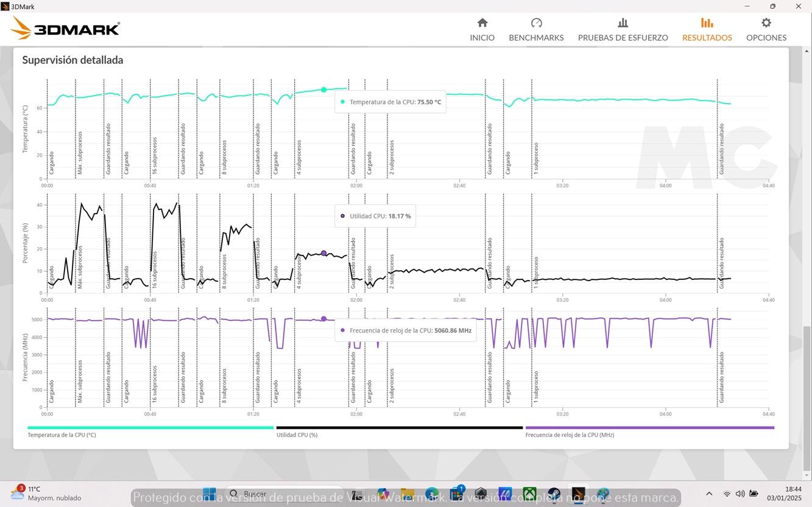The image size is (812, 507).
Task: Open Microsoft Store from the taskbar
Action: point(456,494)
